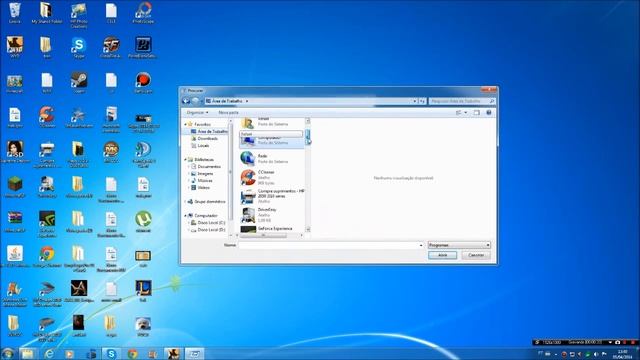Select the CrossFire desktop shortcut
Screen dimensions: 640x360
[111, 47]
